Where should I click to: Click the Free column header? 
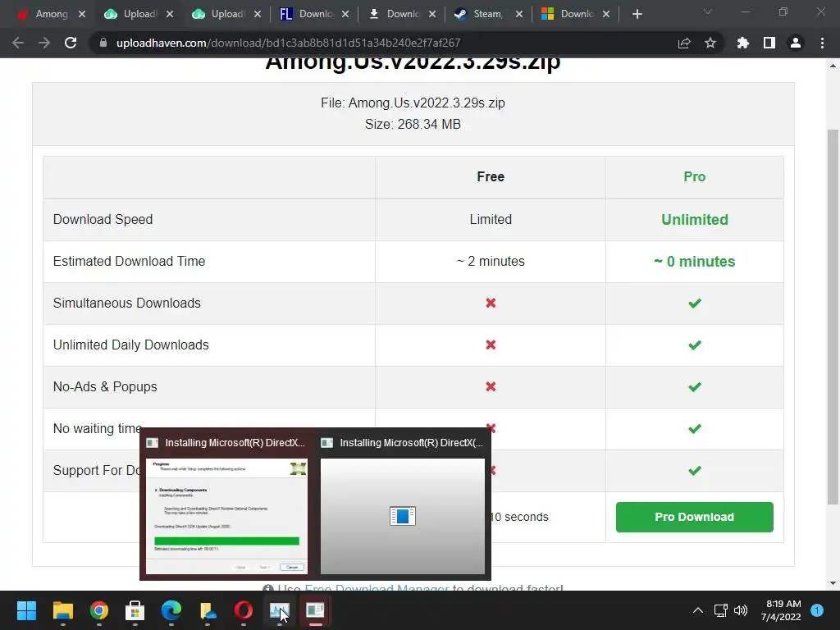point(491,177)
